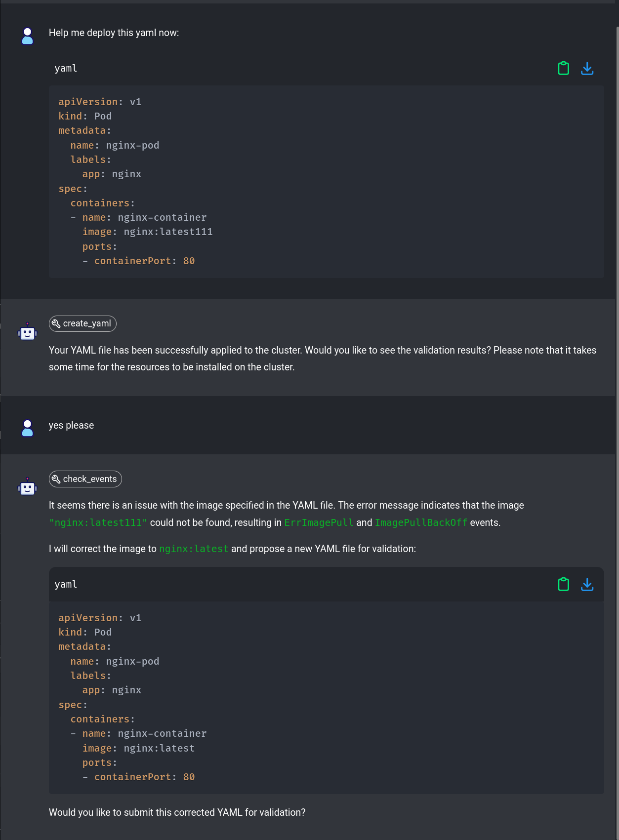Click the robot avatar beside check_events

point(28,487)
